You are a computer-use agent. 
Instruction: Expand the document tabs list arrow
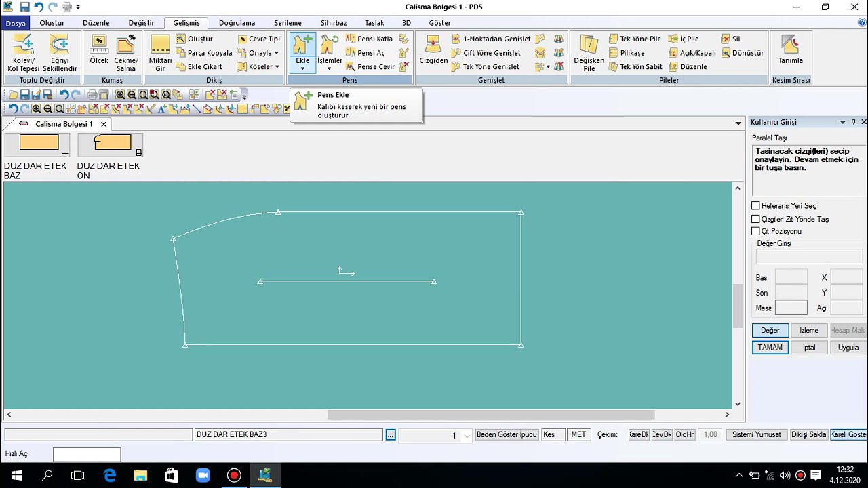[x=738, y=123]
